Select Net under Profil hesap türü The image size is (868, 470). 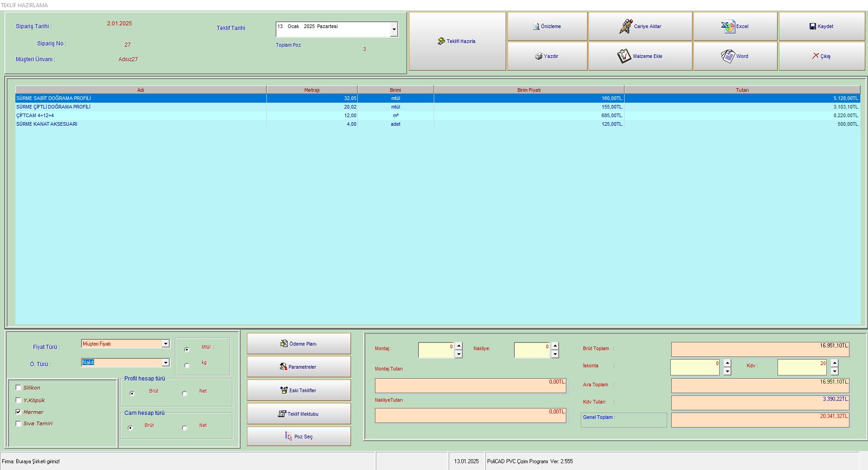185,394
